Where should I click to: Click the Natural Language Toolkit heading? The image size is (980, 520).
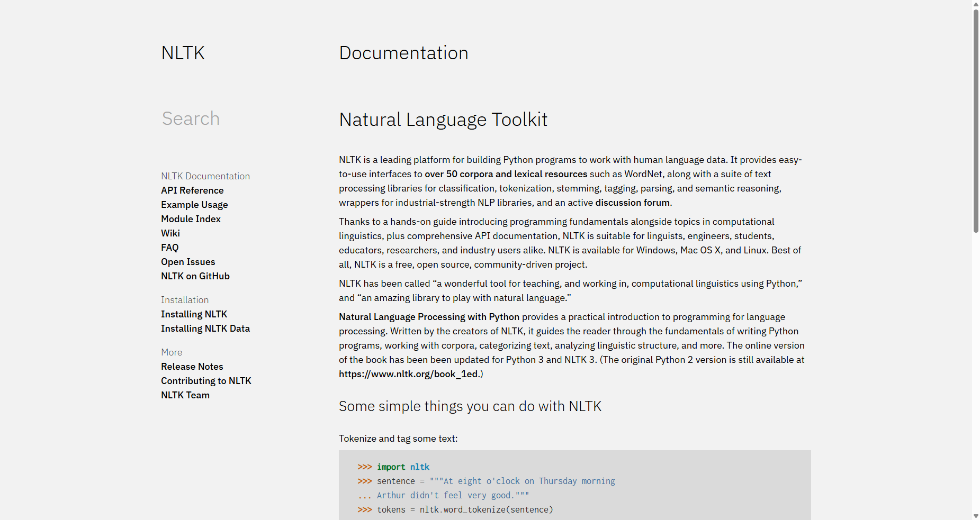point(443,120)
